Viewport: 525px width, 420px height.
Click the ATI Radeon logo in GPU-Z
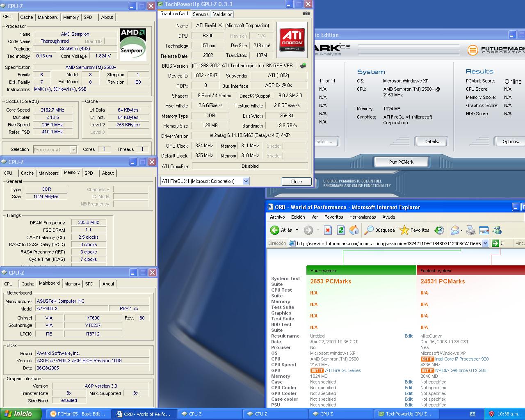click(x=292, y=39)
